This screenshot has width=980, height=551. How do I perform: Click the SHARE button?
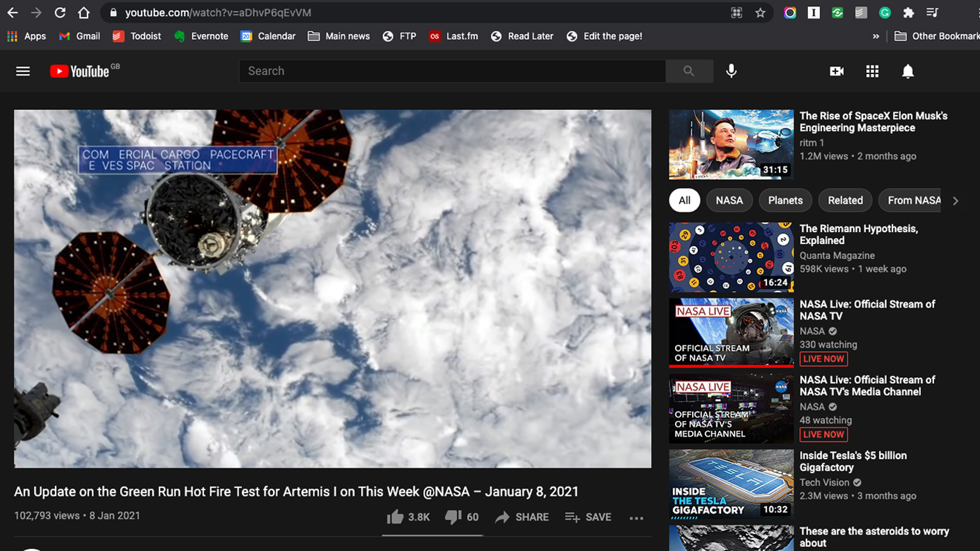coord(522,517)
